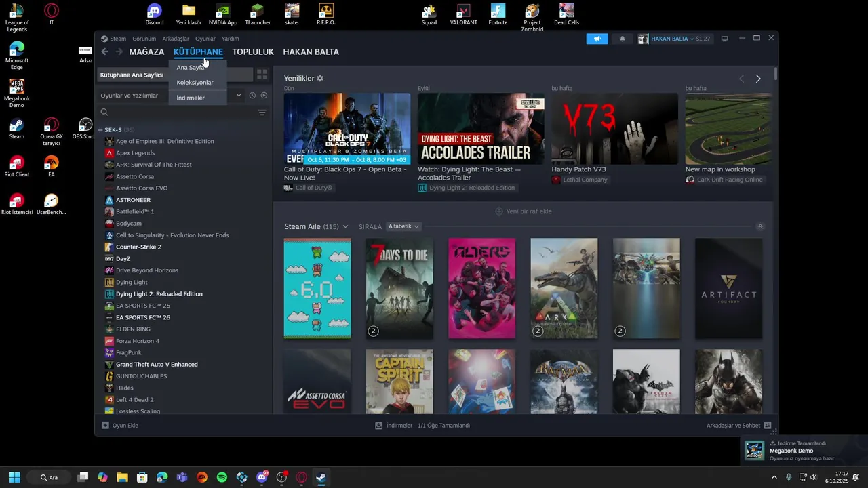Expand Steam Aile shelf selector chevron

[345, 226]
